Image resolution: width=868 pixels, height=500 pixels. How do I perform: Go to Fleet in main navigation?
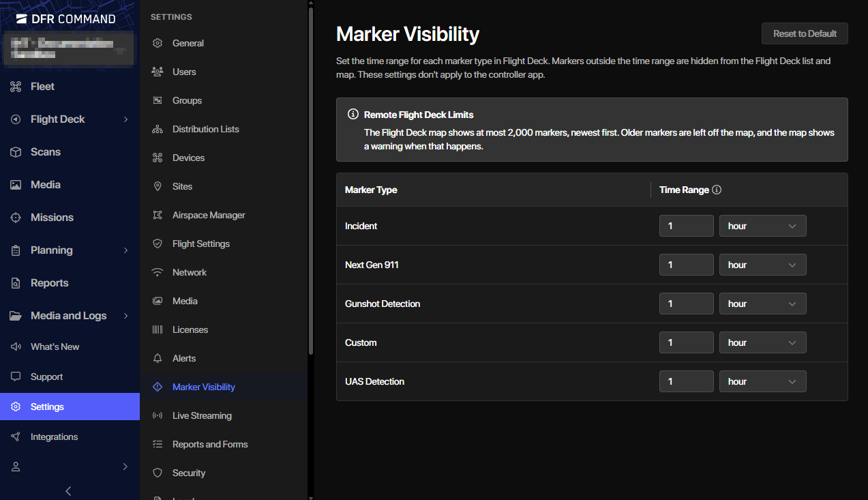pos(70,87)
